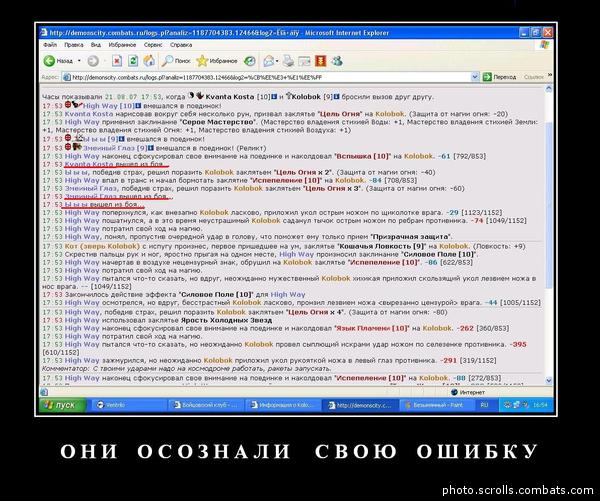600x501 pixels.
Task: Click 'Ярость Холодных Звезд' spell text
Action: point(226,320)
